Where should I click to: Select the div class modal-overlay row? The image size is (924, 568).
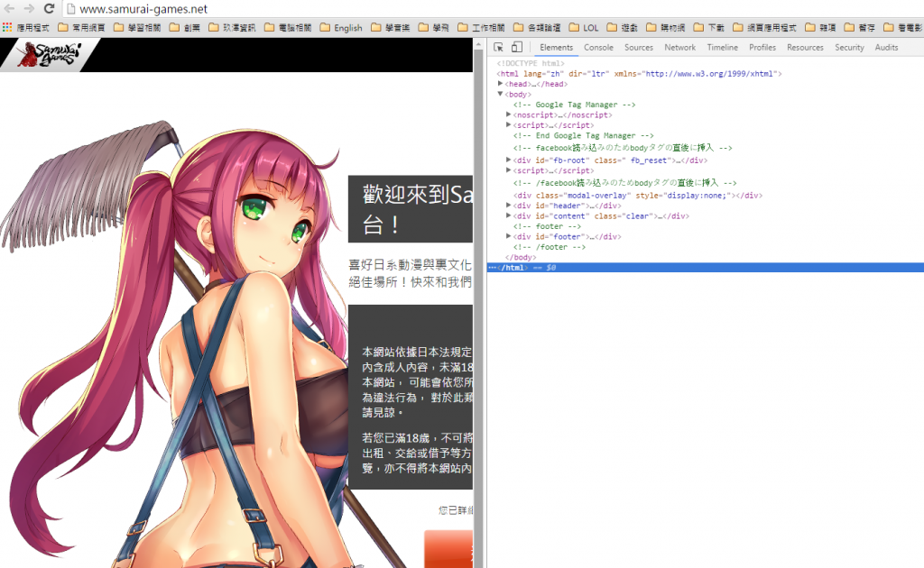[x=638, y=196]
